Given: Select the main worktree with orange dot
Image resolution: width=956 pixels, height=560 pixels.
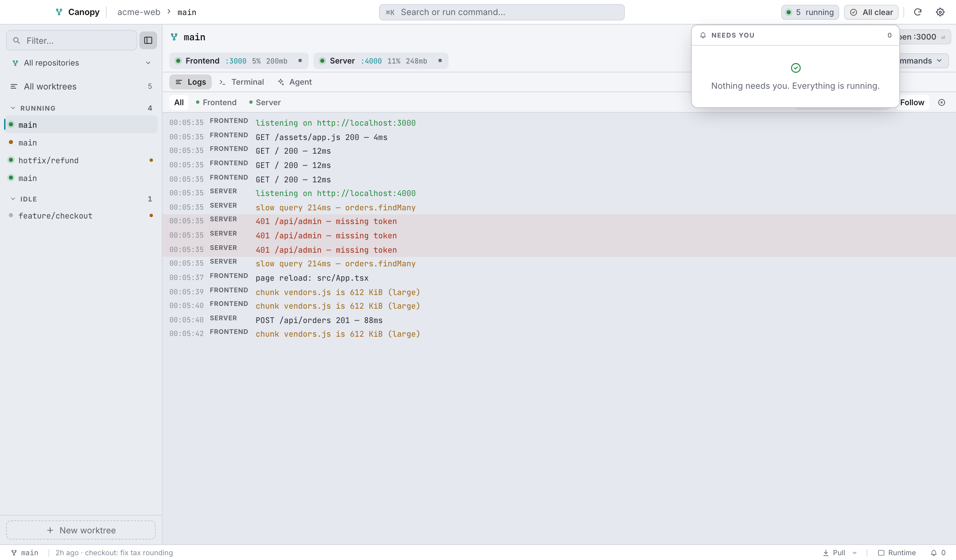Looking at the screenshot, I should (81, 143).
